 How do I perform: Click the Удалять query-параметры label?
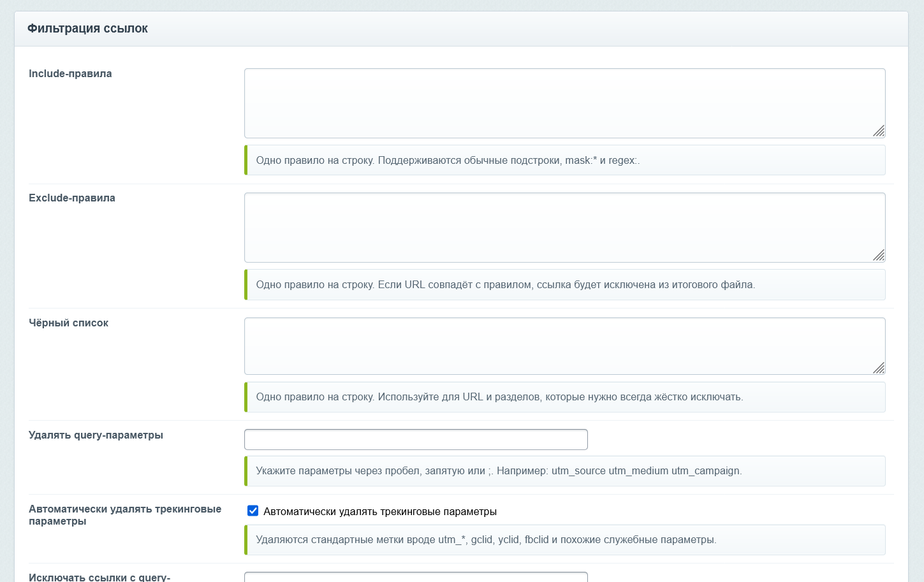click(x=96, y=435)
